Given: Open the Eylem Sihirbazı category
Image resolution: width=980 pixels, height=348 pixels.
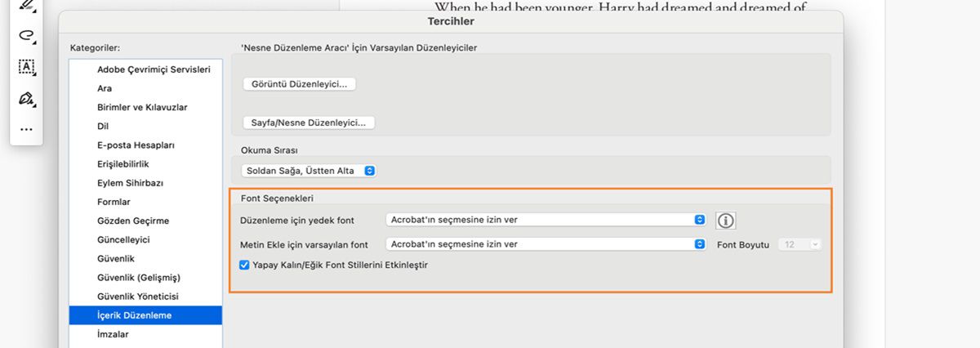Looking at the screenshot, I should coord(131,183).
